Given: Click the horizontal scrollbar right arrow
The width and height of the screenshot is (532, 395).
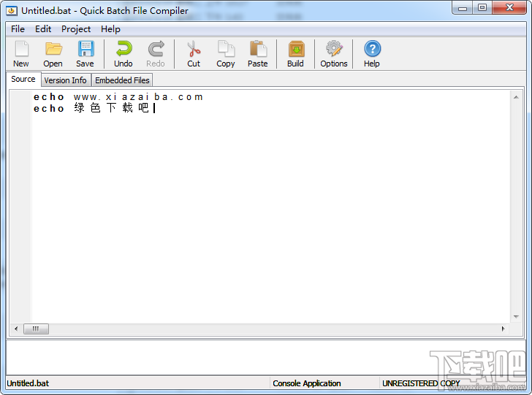Looking at the screenshot, I should tap(503, 329).
